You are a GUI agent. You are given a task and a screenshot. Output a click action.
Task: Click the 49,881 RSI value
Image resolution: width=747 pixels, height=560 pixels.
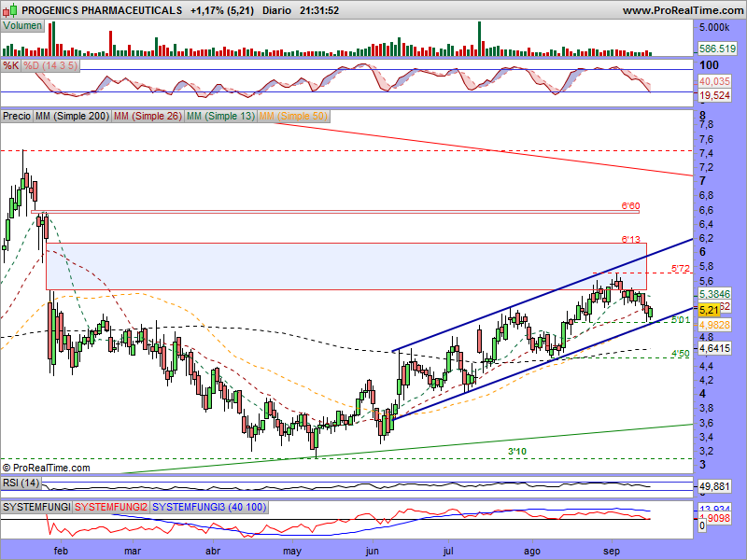[714, 486]
